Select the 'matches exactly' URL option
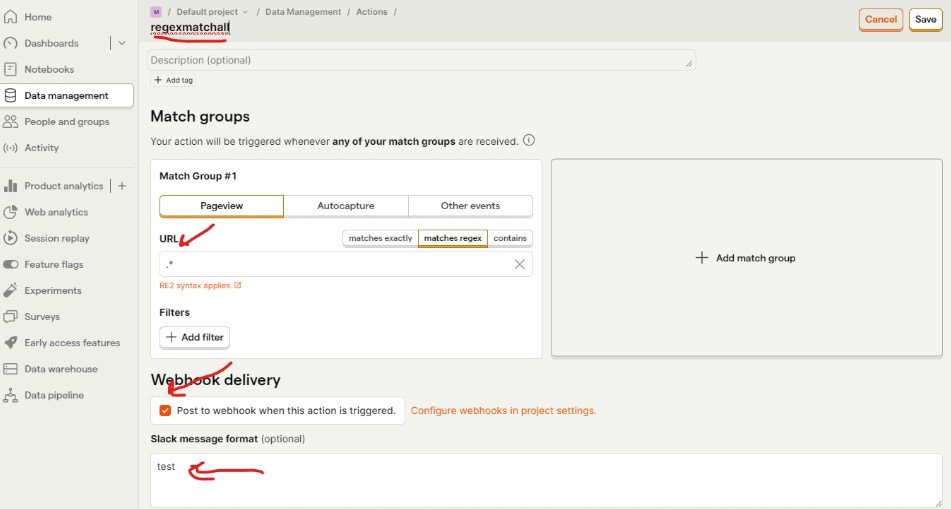Screen dimensions: 951x509 pos(379,238)
